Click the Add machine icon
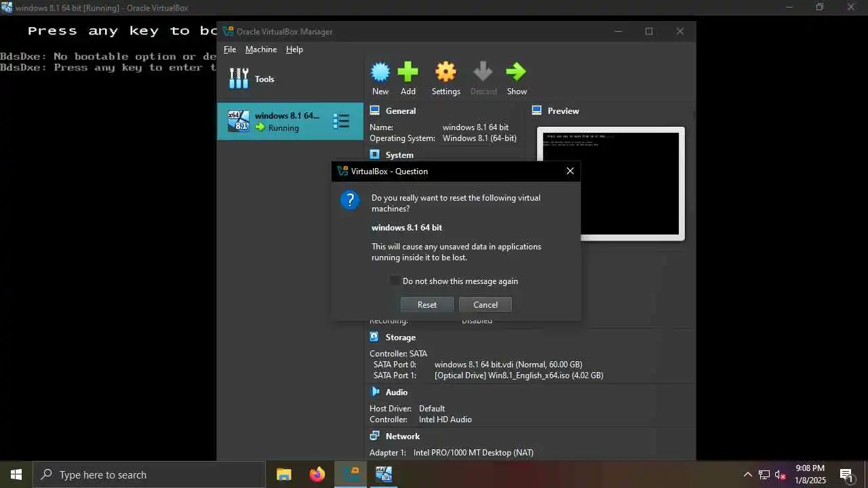 click(408, 72)
